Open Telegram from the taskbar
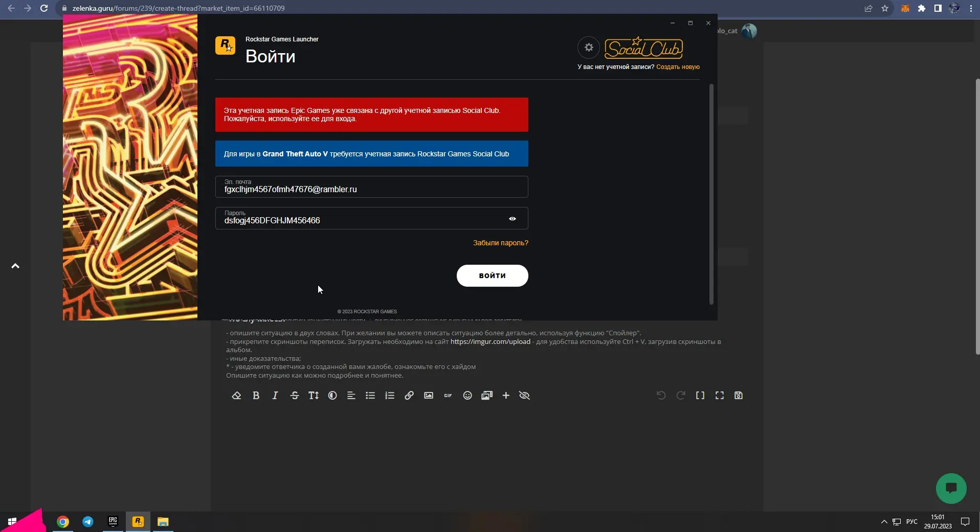 click(x=88, y=521)
